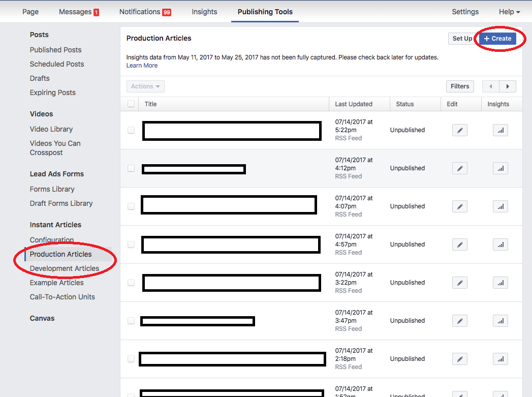Check the box for the 5:22pm article

131,130
